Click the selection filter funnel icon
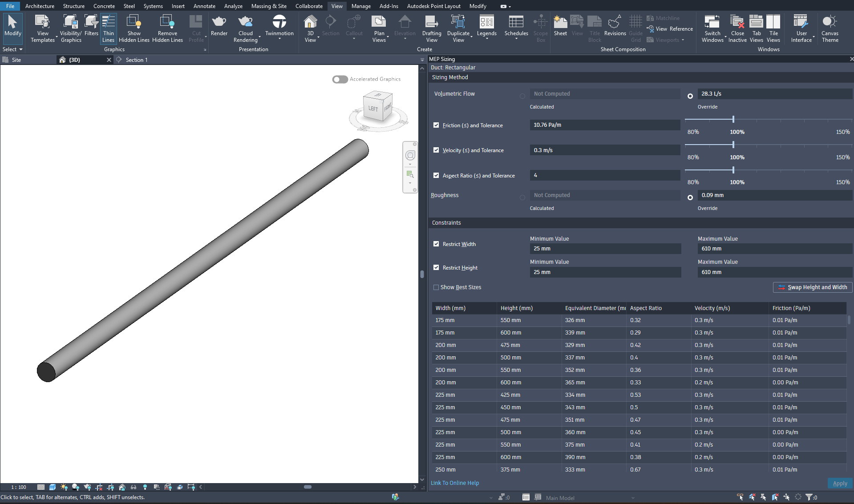This screenshot has height=504, width=854. (809, 497)
